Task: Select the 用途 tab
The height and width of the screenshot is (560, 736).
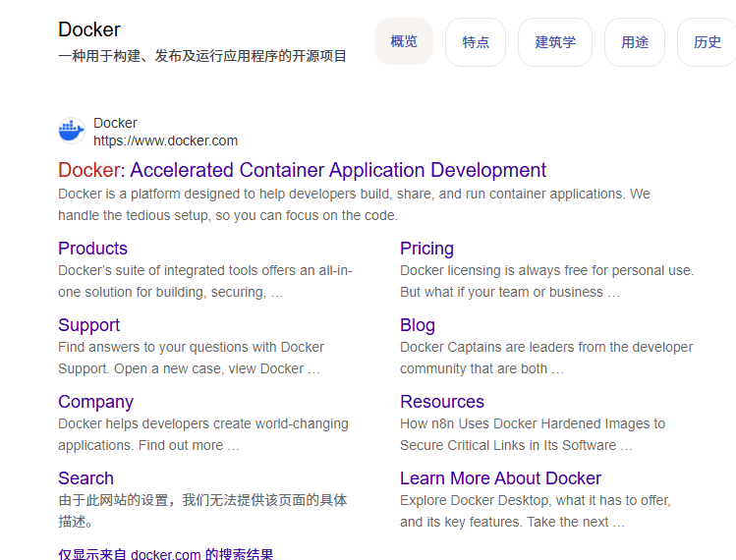Action: click(635, 42)
